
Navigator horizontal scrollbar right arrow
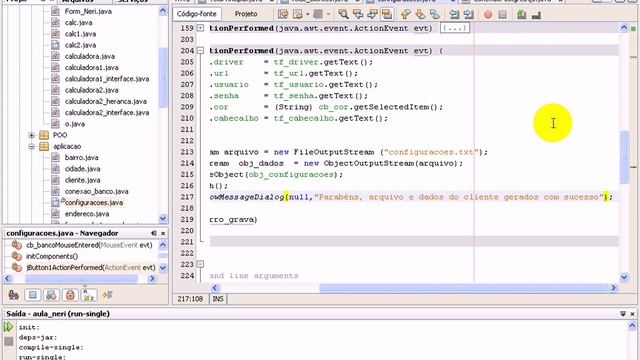(152, 279)
